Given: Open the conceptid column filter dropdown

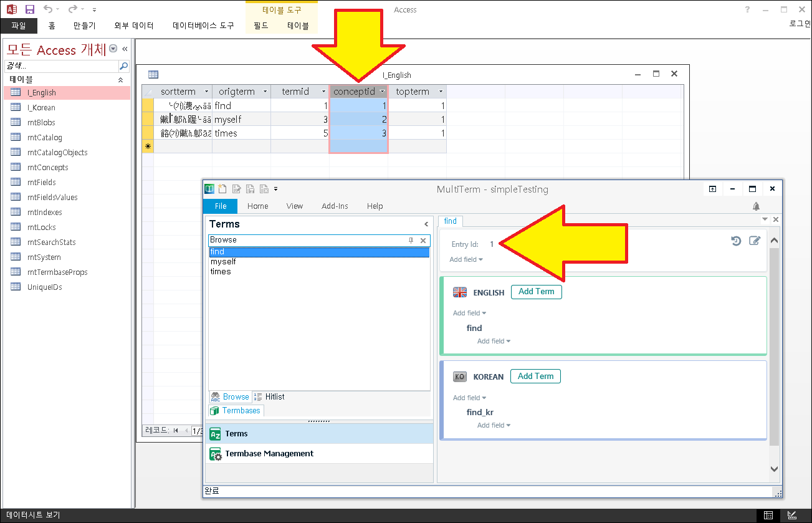Looking at the screenshot, I should (x=382, y=92).
